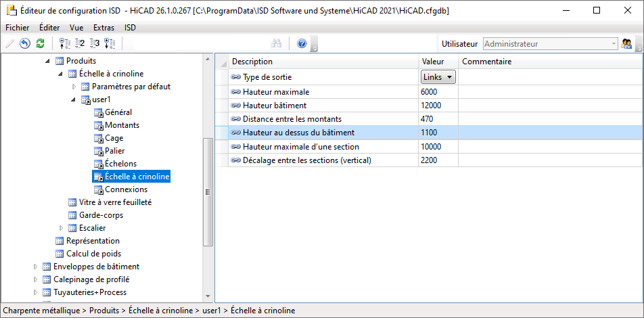The height and width of the screenshot is (318, 644).
Task: Click the Hauteur maximale d'une section value 10000
Action: click(x=438, y=146)
